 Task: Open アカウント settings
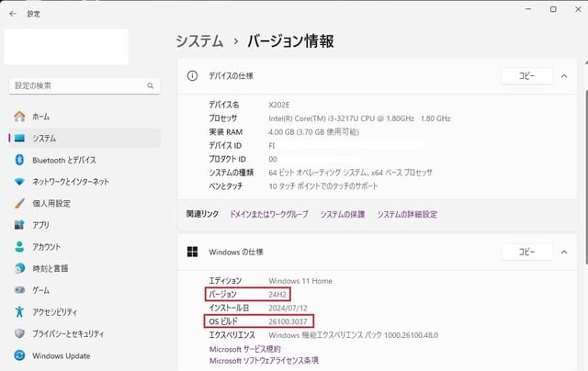[46, 247]
